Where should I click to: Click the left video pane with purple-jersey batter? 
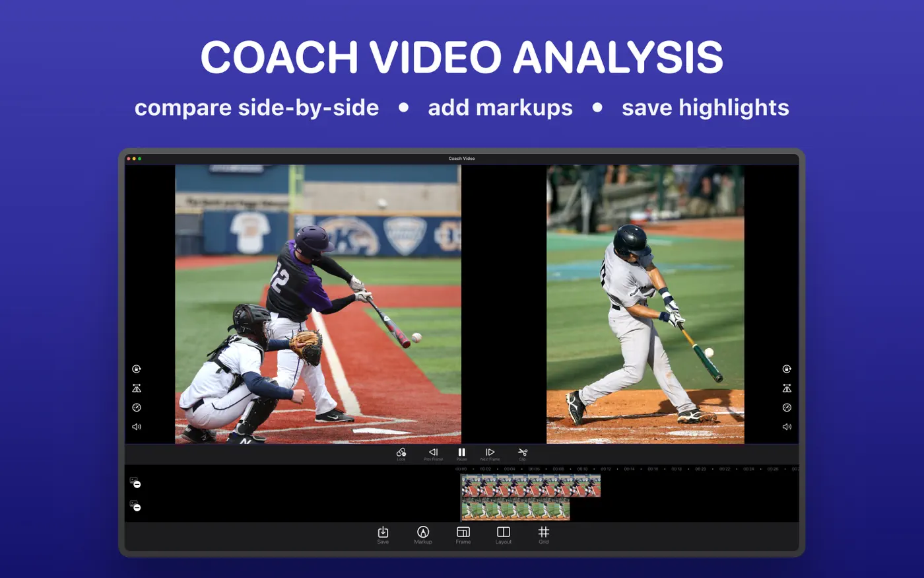(318, 304)
